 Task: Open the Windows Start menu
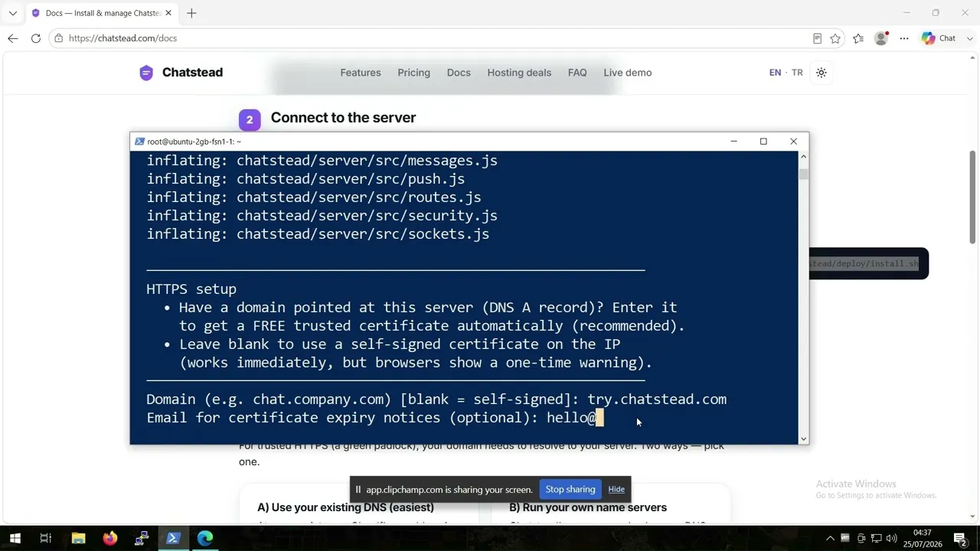15,538
